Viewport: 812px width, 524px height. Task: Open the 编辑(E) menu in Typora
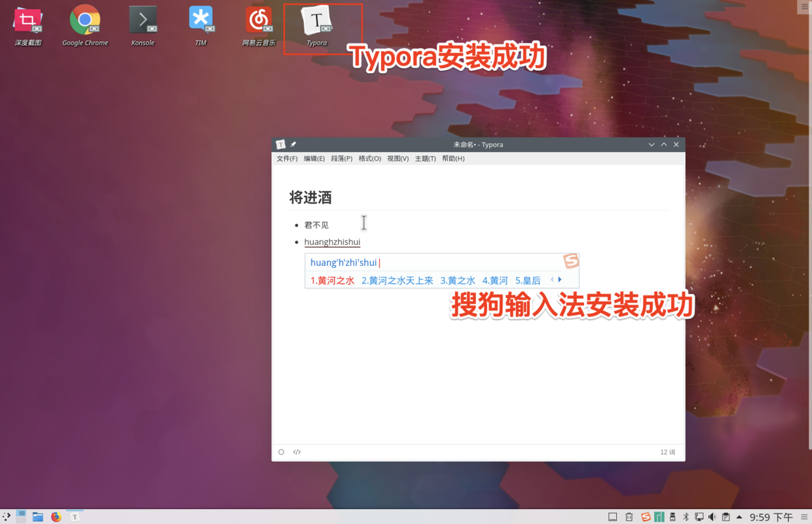314,159
